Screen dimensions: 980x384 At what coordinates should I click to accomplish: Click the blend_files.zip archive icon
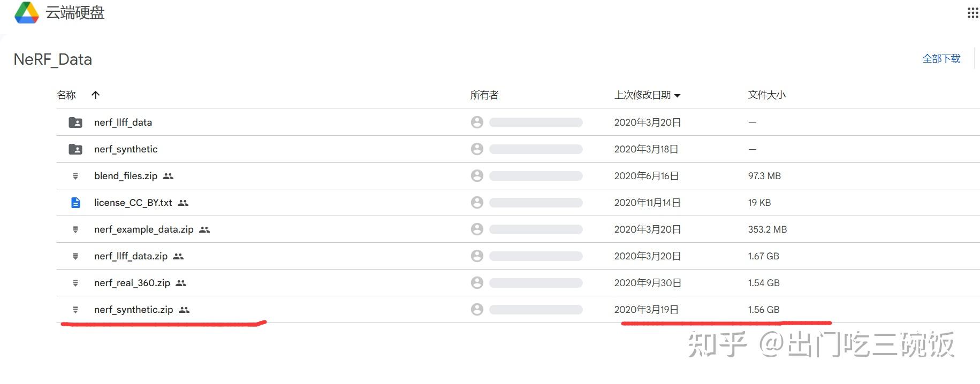click(x=75, y=176)
